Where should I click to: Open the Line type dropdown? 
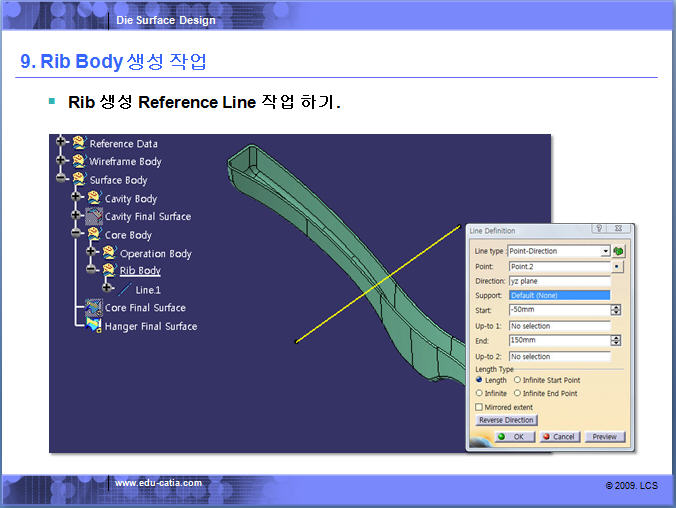click(605, 251)
